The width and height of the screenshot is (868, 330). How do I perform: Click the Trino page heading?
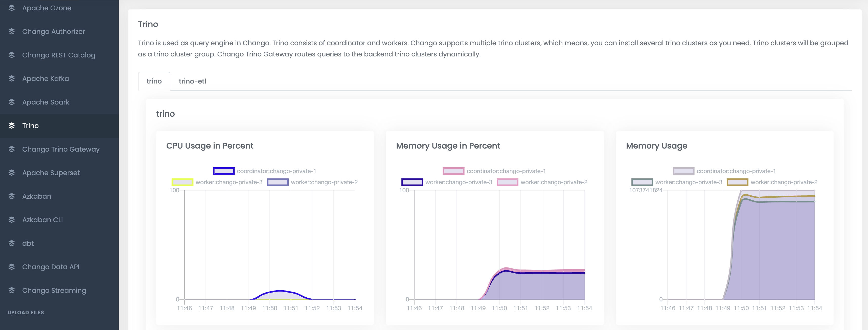click(x=148, y=24)
